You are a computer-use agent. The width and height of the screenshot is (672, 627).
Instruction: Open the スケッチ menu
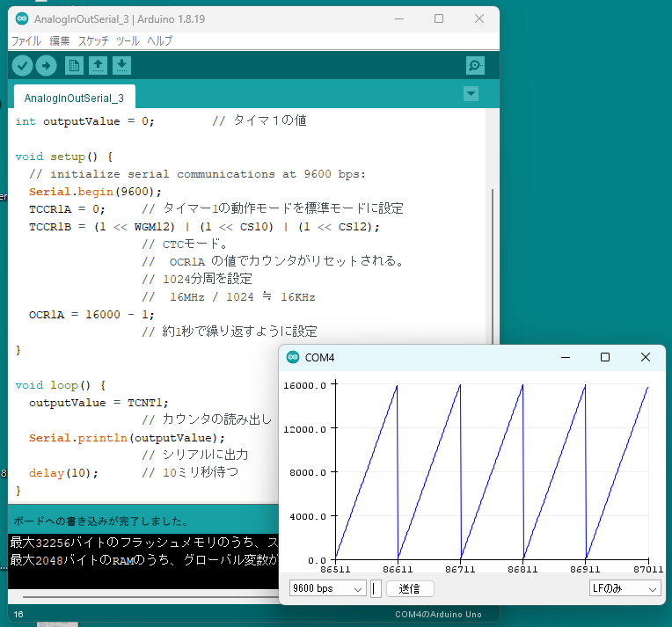pos(93,41)
